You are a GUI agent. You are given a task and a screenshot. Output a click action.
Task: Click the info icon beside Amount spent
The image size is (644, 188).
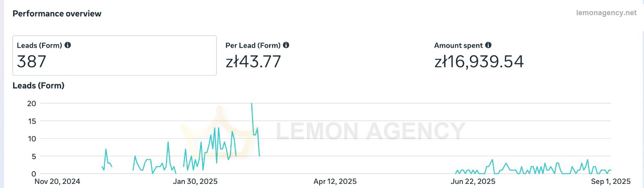[x=488, y=45]
